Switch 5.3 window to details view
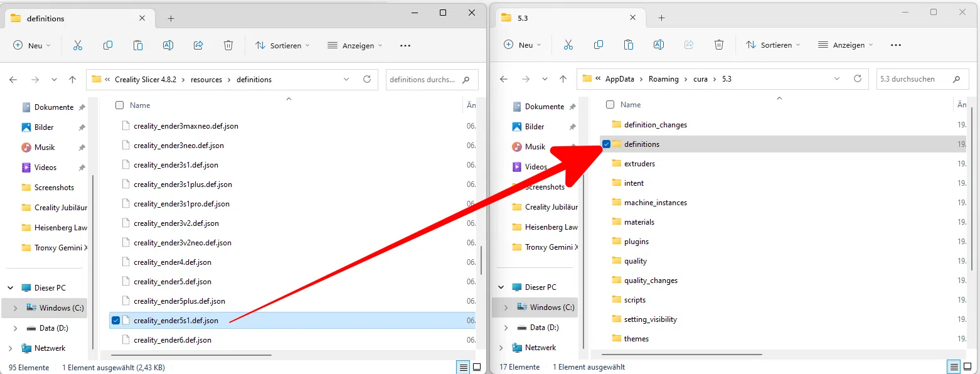 pyautogui.click(x=954, y=367)
